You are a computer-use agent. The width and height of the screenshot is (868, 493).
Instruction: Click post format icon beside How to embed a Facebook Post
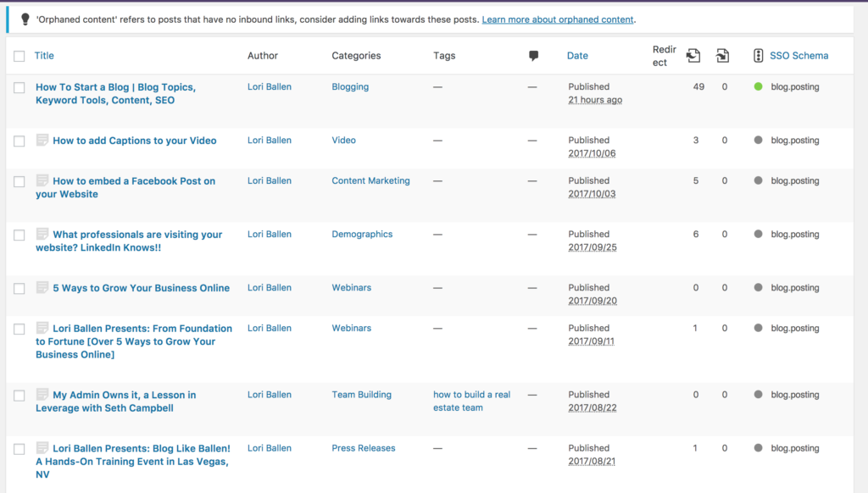[42, 180]
